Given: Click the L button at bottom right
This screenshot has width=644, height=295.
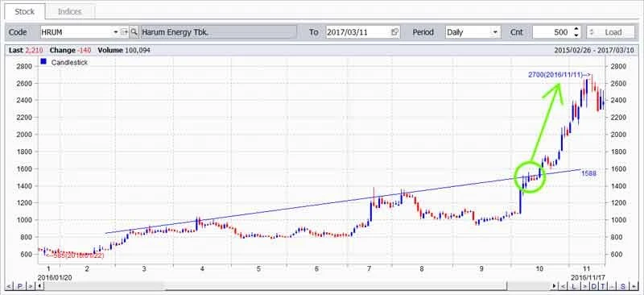Looking at the screenshot, I should click(574, 286).
